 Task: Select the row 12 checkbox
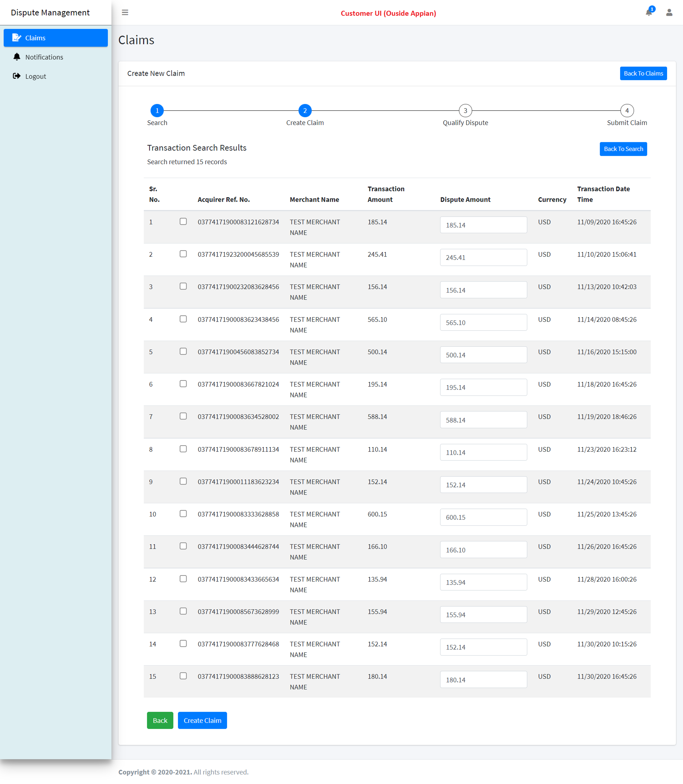click(x=183, y=579)
